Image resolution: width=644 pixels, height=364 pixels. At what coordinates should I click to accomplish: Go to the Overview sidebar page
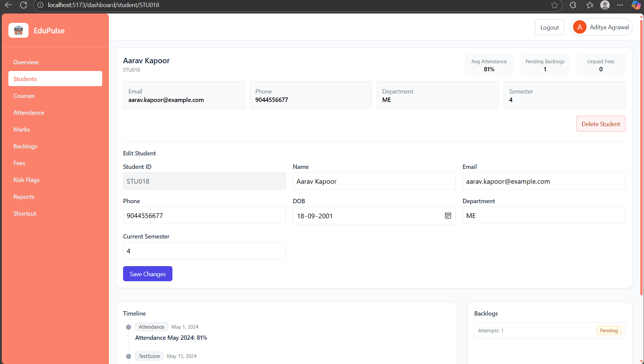(x=55, y=62)
